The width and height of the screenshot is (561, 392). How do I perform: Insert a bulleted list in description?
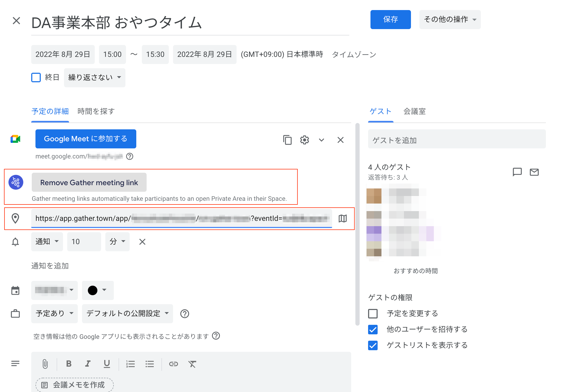click(x=150, y=364)
